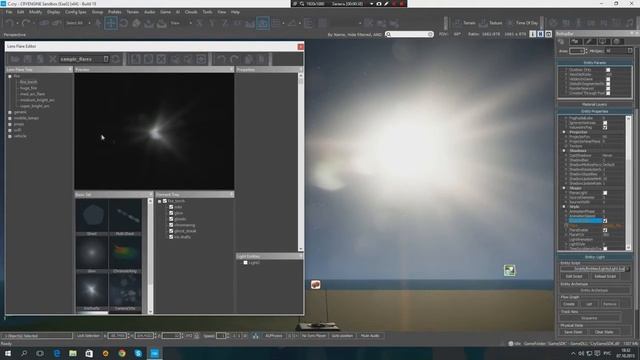Select the fire_torch item in Lens Flare Tree
This screenshot has width=640, height=360.
pos(29,82)
